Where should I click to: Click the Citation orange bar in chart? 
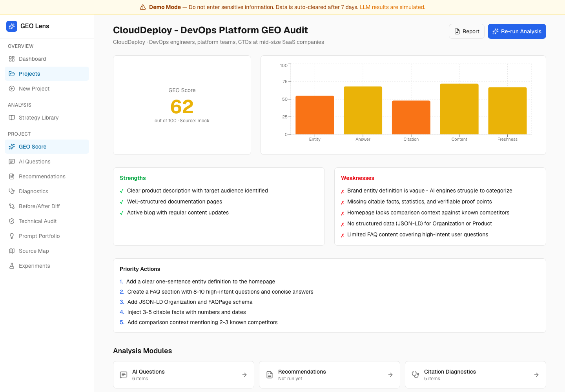(x=411, y=118)
